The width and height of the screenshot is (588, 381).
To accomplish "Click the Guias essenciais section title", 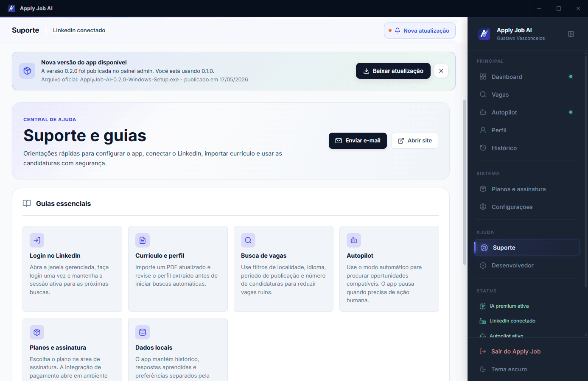I will 64,203.
